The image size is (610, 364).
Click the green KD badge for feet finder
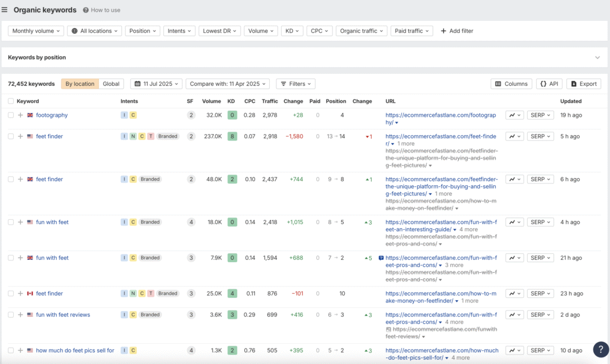coord(232,136)
